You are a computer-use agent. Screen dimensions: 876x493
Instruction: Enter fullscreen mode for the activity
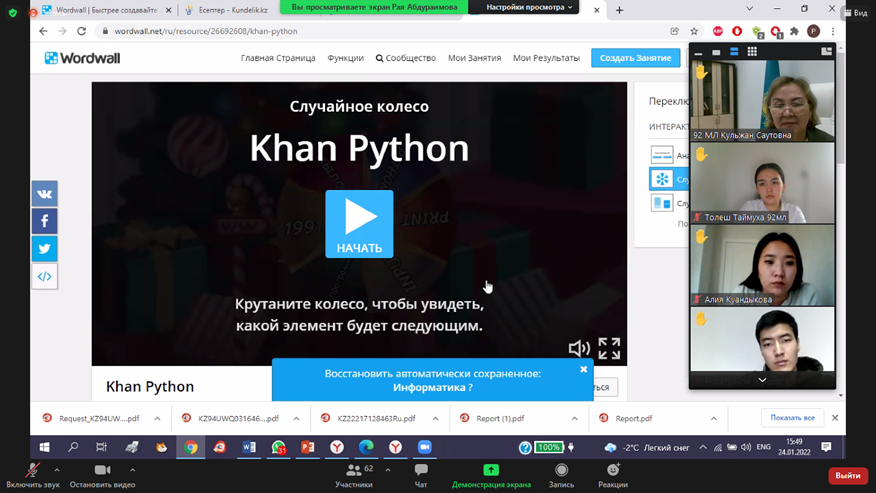609,348
